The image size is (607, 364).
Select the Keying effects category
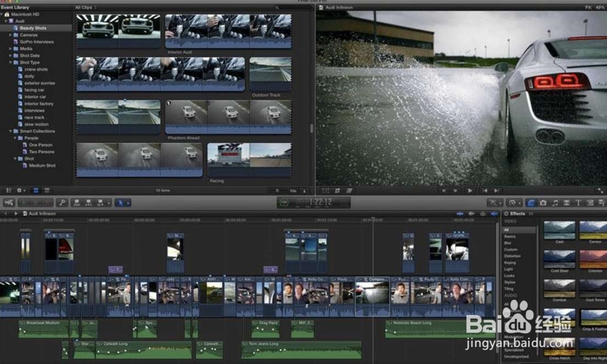click(x=509, y=263)
